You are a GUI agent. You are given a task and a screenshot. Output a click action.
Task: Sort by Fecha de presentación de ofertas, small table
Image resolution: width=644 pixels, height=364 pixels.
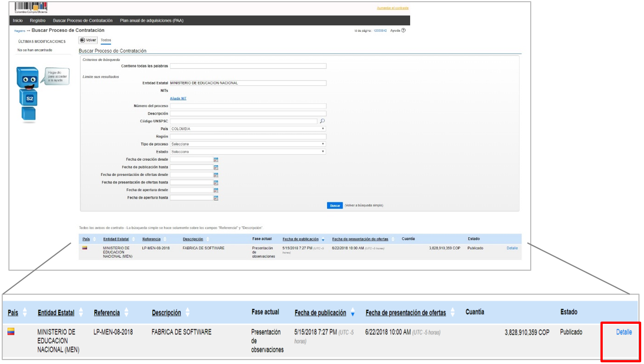tap(360, 239)
